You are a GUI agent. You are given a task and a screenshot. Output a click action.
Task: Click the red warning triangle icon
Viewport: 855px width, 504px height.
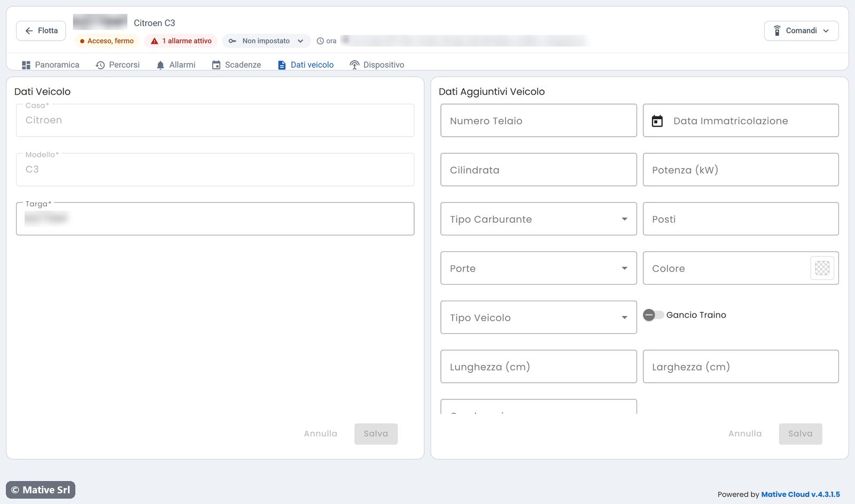[x=154, y=41]
